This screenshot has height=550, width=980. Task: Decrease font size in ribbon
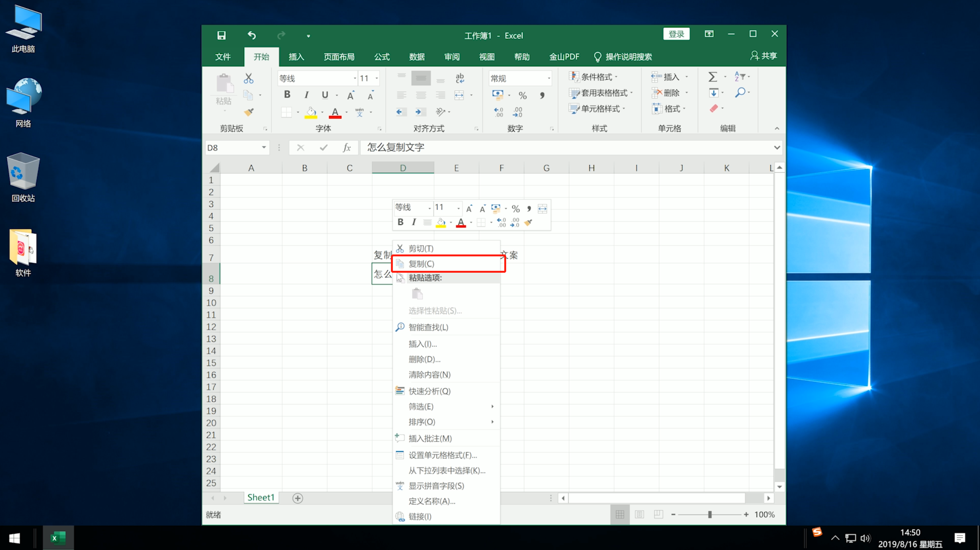tap(370, 95)
